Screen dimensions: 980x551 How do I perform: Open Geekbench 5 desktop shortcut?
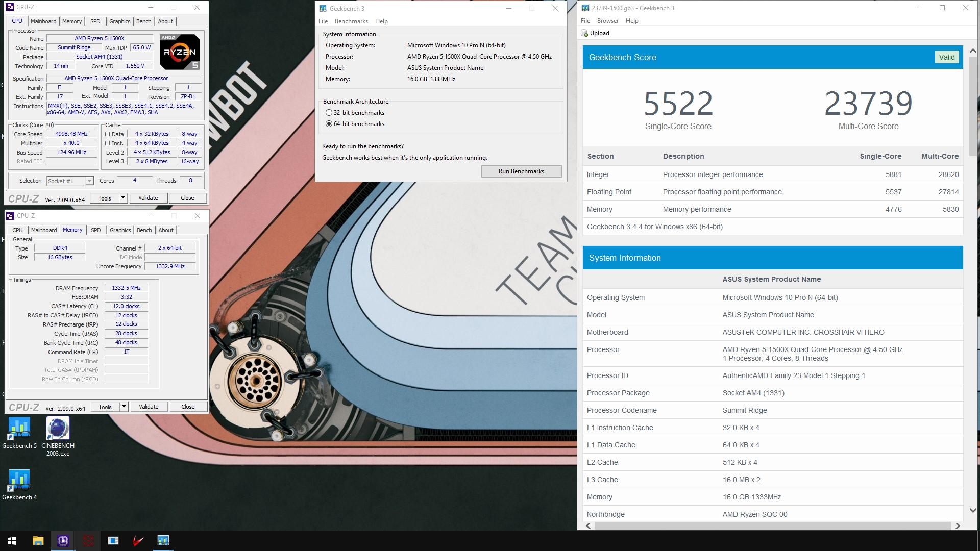pos(19,433)
